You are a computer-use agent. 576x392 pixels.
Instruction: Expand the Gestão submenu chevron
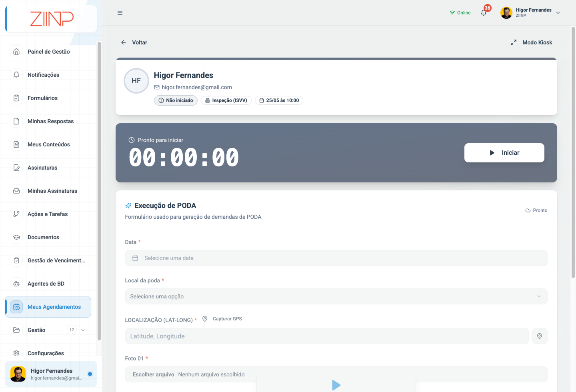[83, 330]
